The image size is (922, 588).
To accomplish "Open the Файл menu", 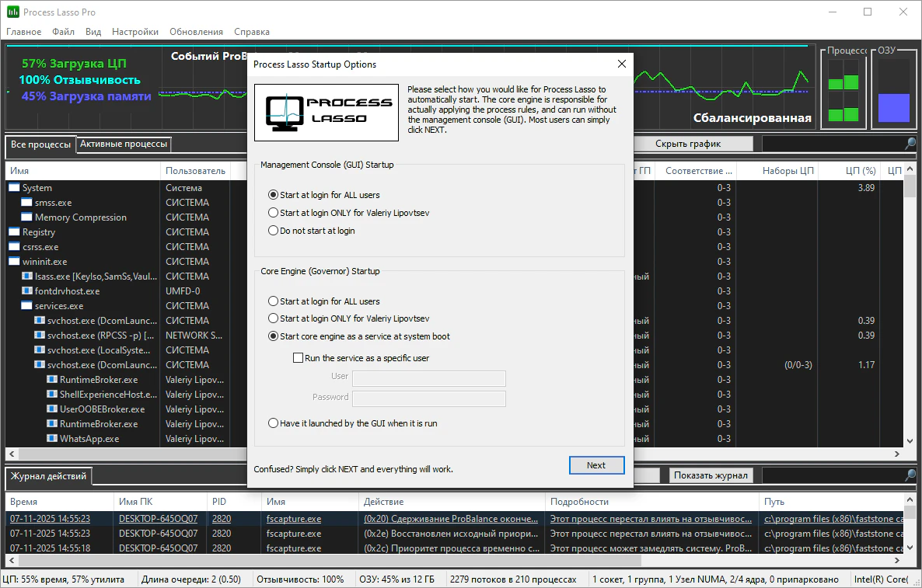I will click(63, 32).
